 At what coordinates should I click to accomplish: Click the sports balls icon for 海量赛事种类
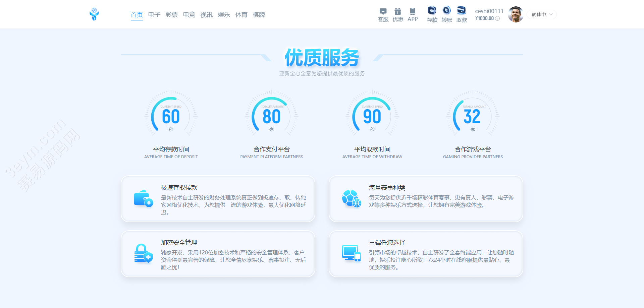click(351, 199)
